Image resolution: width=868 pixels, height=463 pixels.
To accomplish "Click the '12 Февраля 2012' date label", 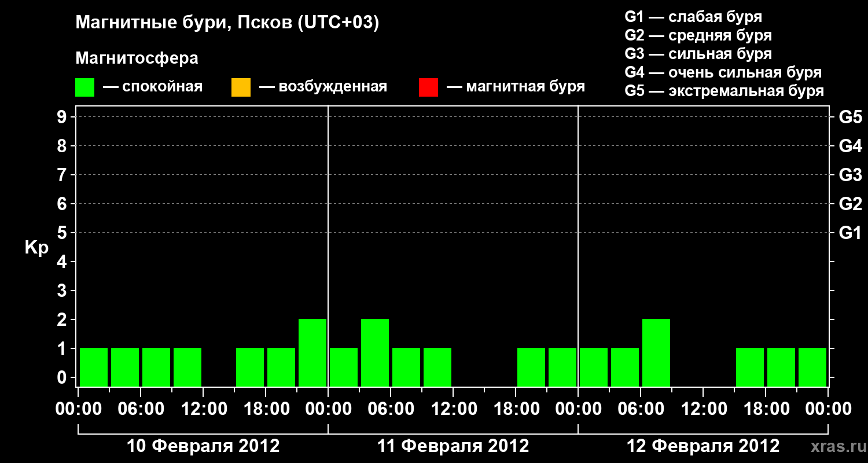I will (x=703, y=446).
